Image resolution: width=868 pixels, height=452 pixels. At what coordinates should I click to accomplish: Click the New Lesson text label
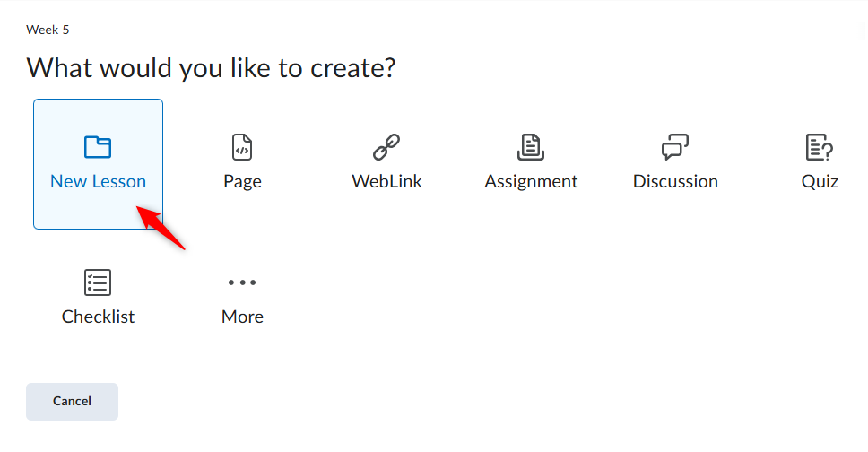pos(98,182)
